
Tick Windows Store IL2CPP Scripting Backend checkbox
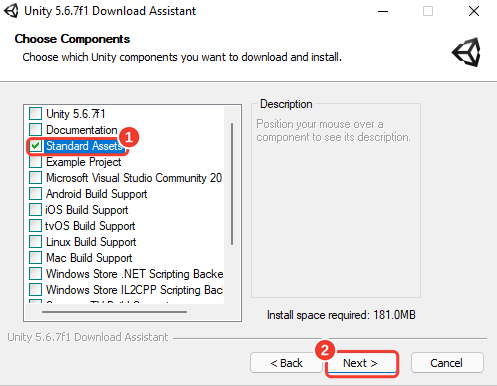pyautogui.click(x=35, y=290)
